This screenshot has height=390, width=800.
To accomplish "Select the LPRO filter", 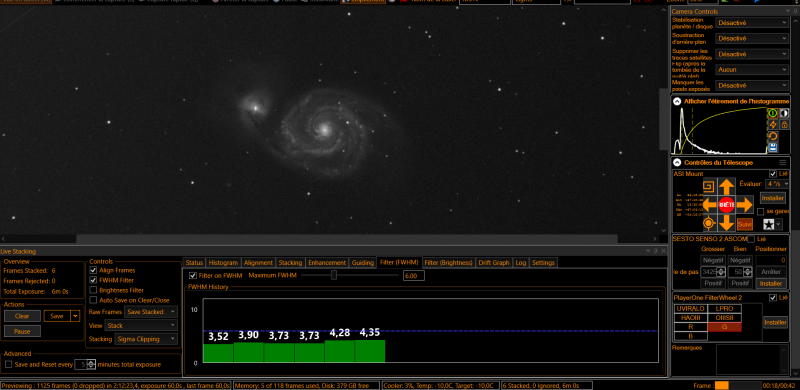I will pos(724,308).
